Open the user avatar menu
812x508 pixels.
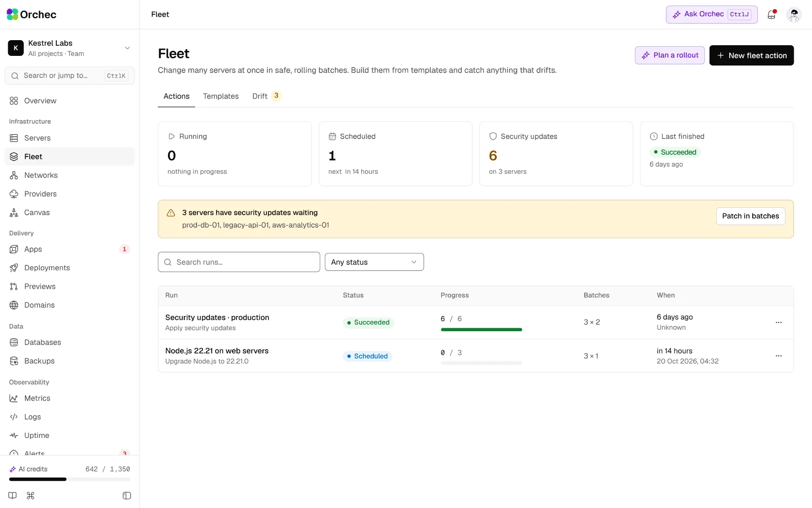tap(794, 15)
